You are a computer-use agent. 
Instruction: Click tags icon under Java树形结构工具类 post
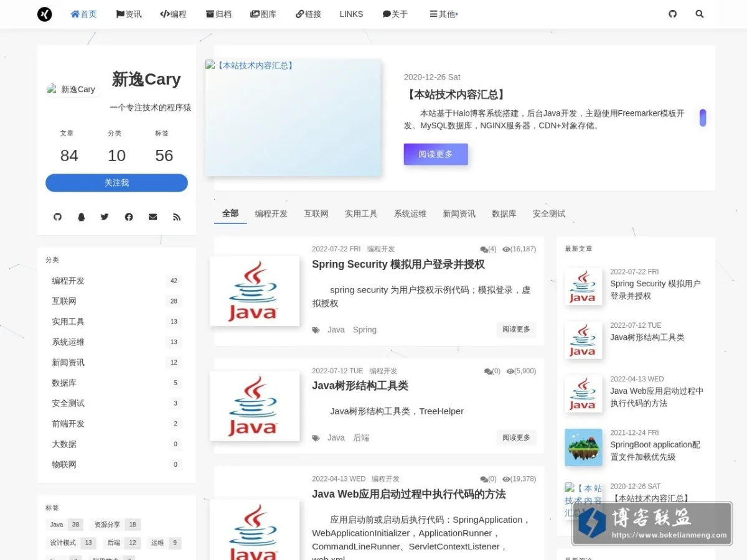tap(316, 438)
